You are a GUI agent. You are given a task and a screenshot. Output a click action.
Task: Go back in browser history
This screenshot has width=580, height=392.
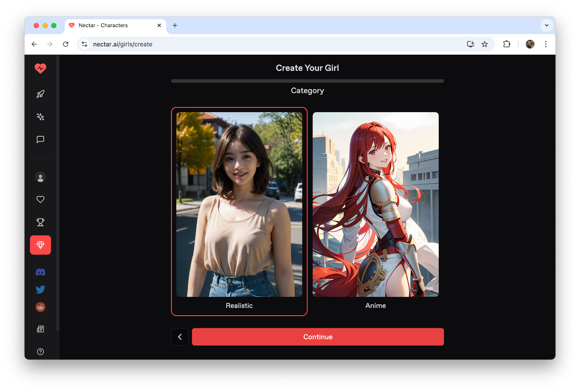click(34, 44)
